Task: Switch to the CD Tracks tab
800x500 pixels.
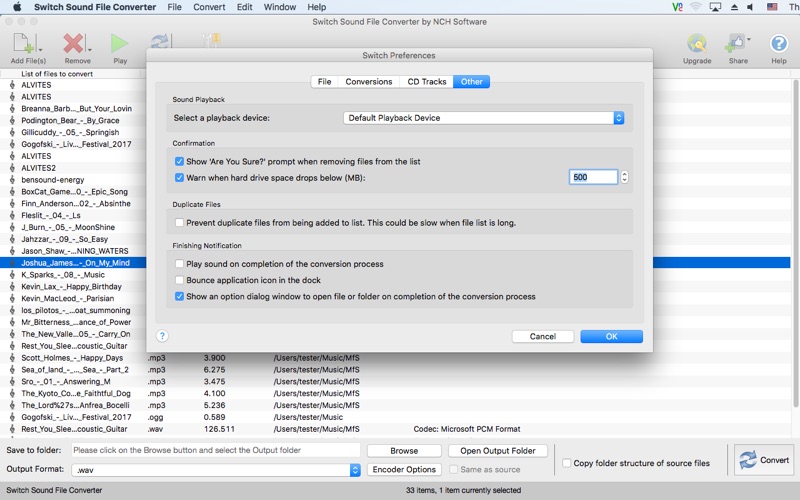Action: click(x=427, y=82)
